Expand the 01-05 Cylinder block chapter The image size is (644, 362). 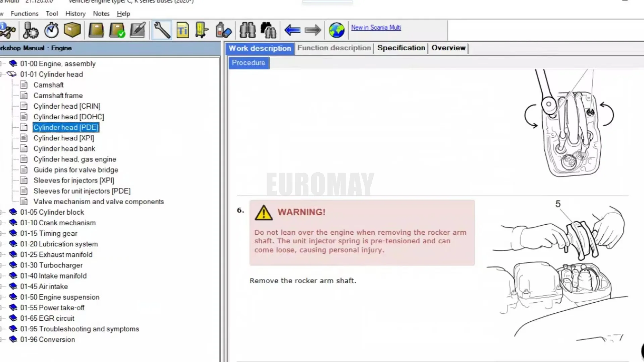(2, 212)
